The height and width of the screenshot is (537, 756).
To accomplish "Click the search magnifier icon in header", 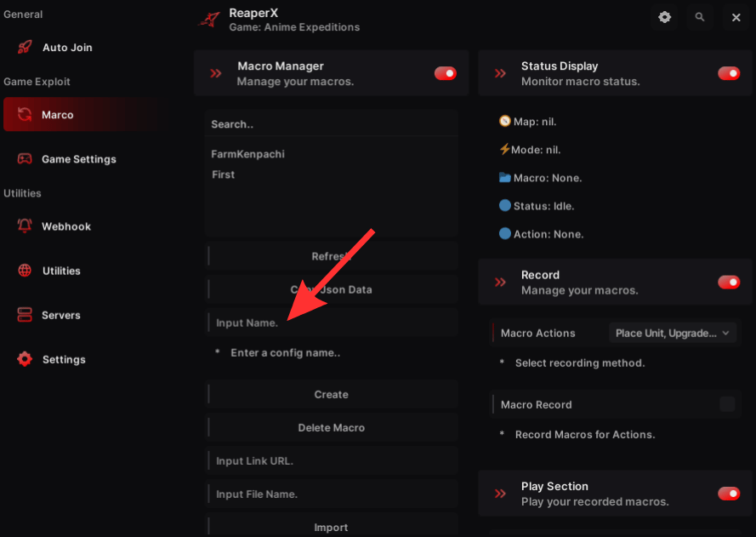I will click(700, 17).
